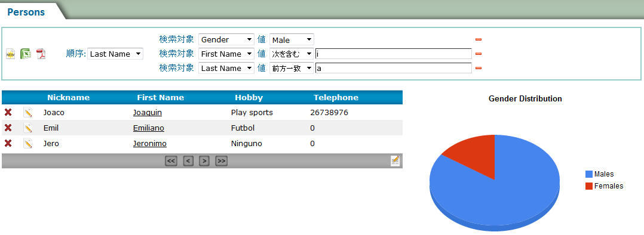644x235 pixels.
Task: Go to the previous page
Action: click(188, 161)
